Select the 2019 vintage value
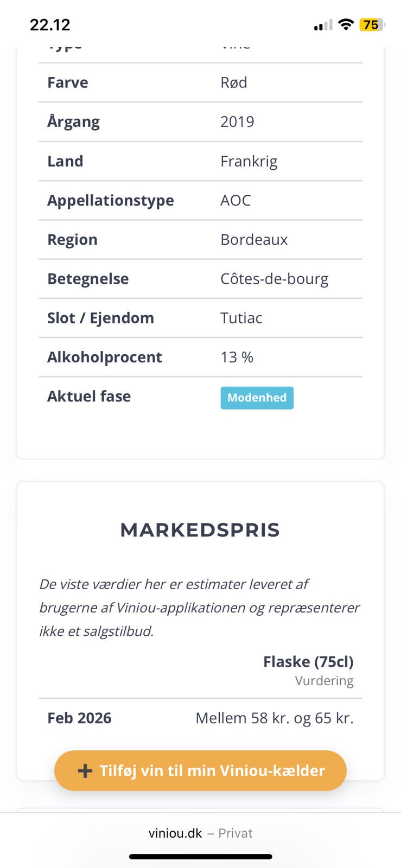Viewport: 401px width, 868px height. [x=237, y=122]
